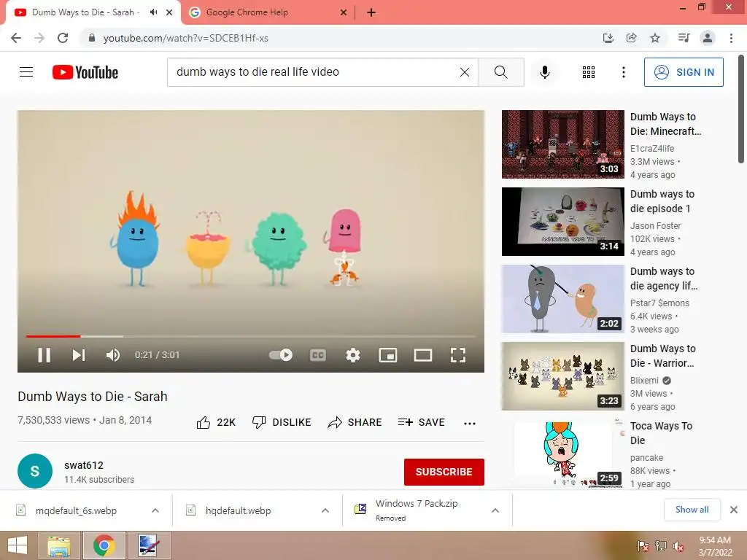The image size is (747, 560).
Task: Expand options for Windows 7 Pack.zip download
Action: [495, 510]
